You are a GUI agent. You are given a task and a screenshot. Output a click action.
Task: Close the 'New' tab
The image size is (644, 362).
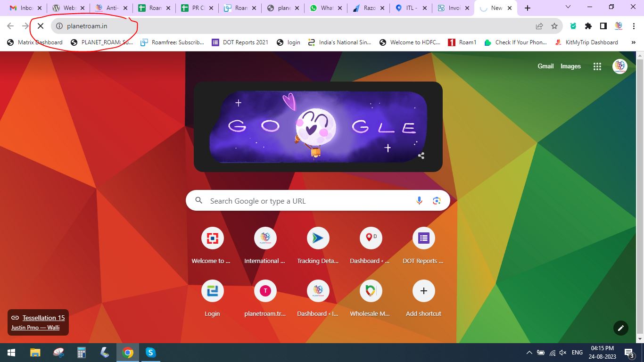[x=510, y=8]
